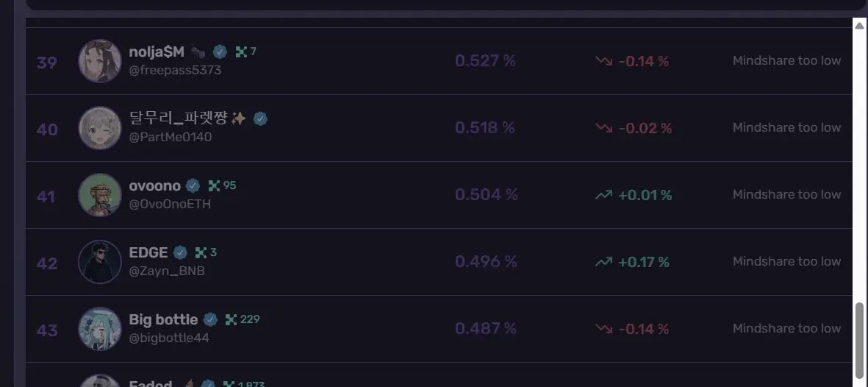Select the @Zayn_BNB handle
Screen dimensions: 868x387
(x=167, y=271)
